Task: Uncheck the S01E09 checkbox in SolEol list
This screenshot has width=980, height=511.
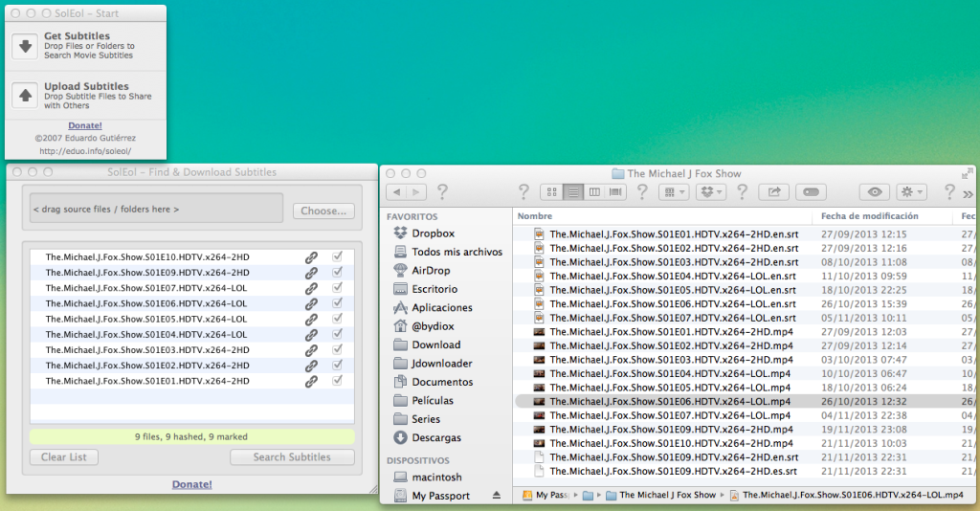Action: (338, 272)
